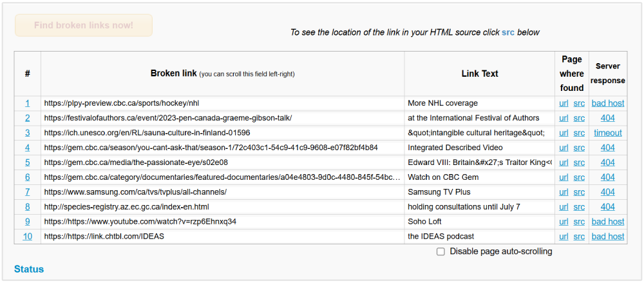The width and height of the screenshot is (644, 283).
Task: Click 404 response for Samsung TV Plus row
Action: click(x=607, y=192)
